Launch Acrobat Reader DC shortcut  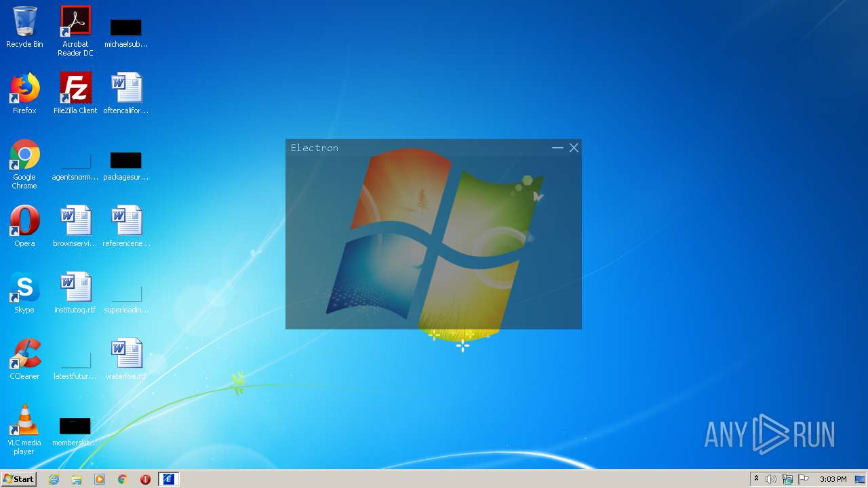[75, 30]
